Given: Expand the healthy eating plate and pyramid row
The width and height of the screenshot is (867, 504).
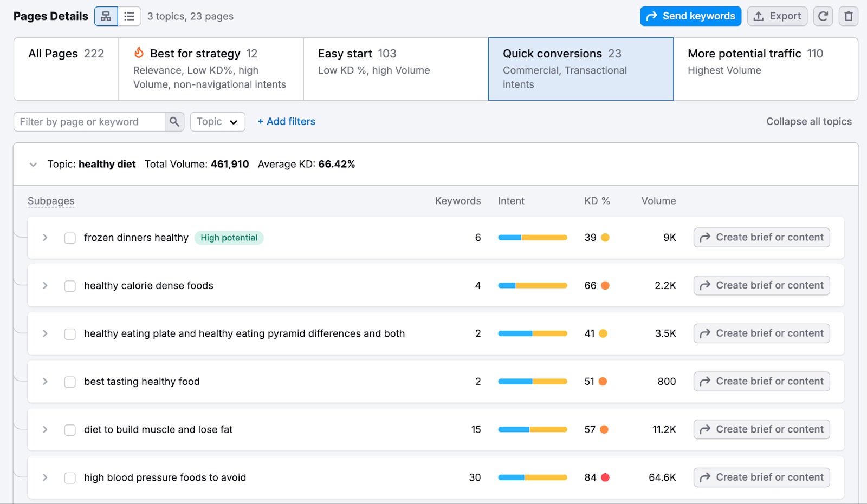Looking at the screenshot, I should [x=45, y=333].
